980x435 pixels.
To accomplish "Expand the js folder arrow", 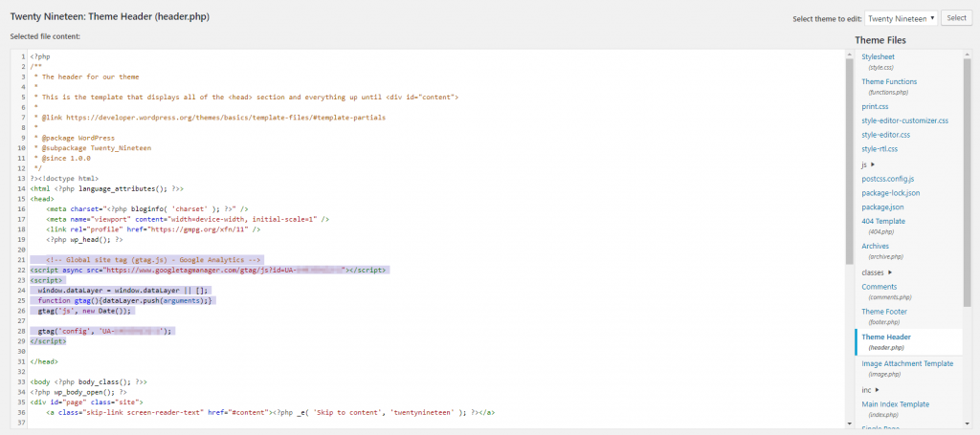I will (x=873, y=164).
